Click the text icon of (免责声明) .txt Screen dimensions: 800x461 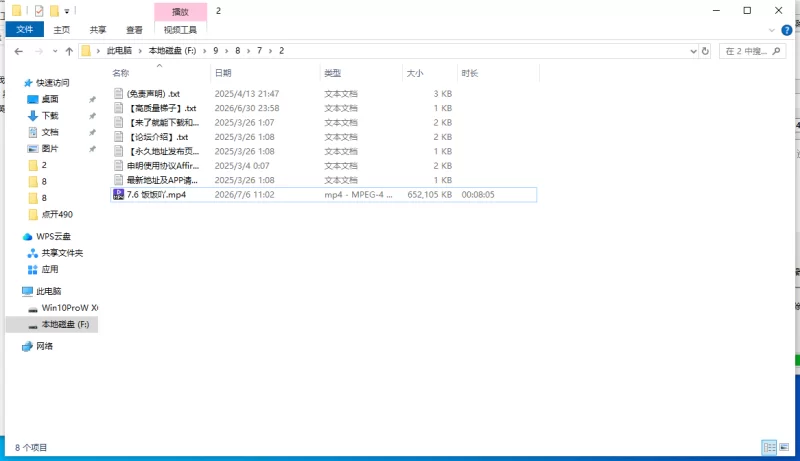coord(118,94)
